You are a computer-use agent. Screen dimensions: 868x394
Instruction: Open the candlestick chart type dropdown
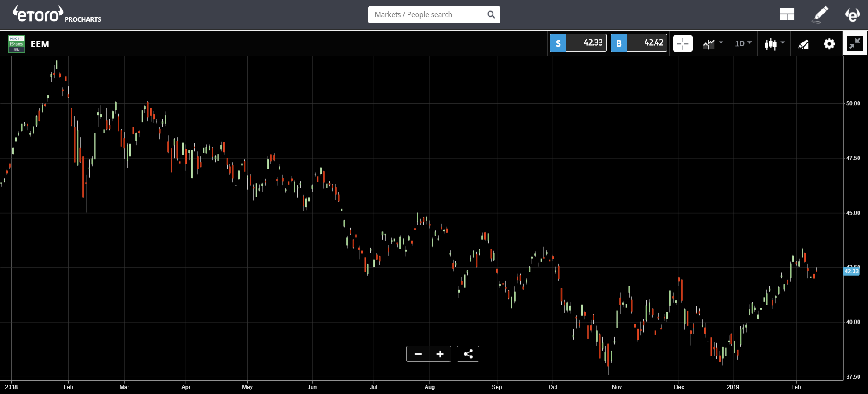click(774, 44)
